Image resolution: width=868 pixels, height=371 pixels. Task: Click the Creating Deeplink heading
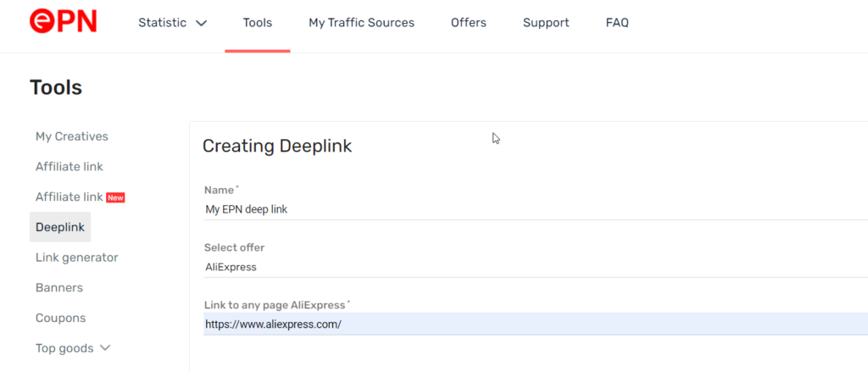277,146
